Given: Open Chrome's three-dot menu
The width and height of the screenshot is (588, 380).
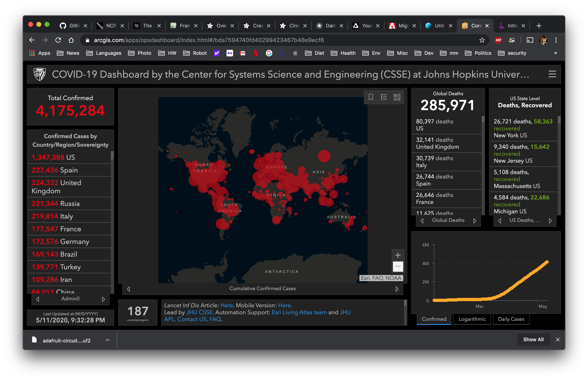Looking at the screenshot, I should (556, 40).
